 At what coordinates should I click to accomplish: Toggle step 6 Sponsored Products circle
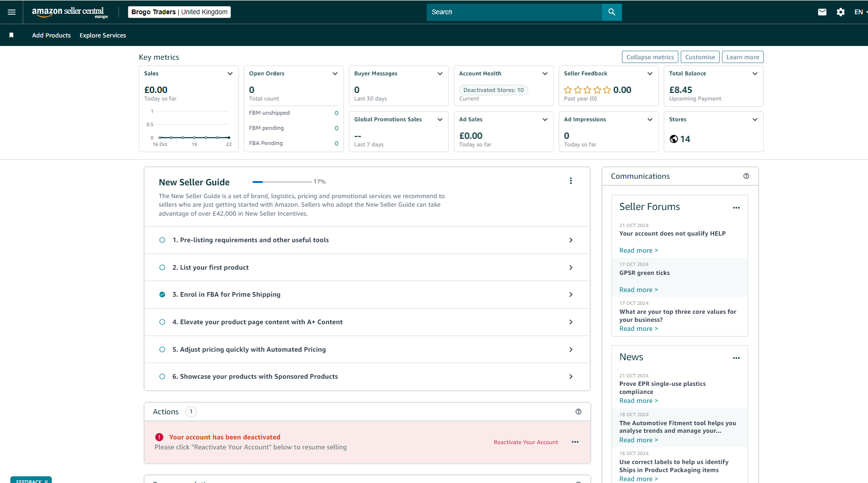(162, 376)
